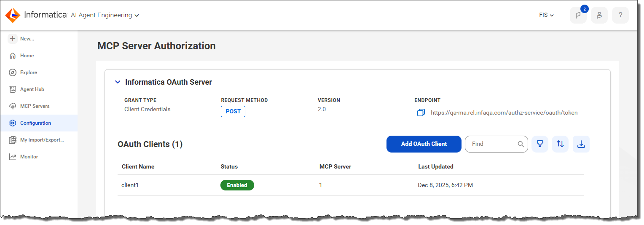644x225 pixels.
Task: Click the MCP Server Authorization page title
Action: pyautogui.click(x=156, y=46)
